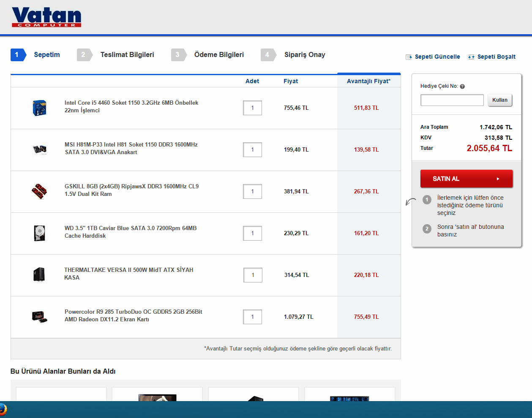Click quantity field for WD 1TB Caviar Blue

253,233
